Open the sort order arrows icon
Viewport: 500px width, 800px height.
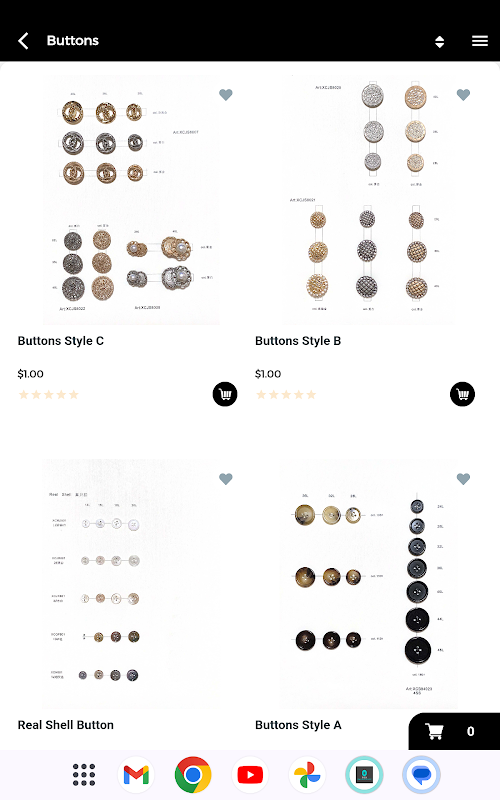click(x=439, y=41)
